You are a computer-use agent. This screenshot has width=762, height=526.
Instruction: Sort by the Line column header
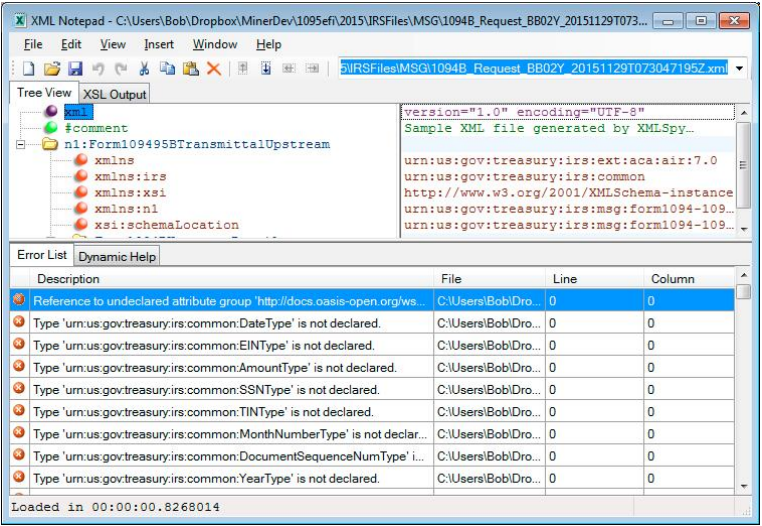pyautogui.click(x=595, y=279)
